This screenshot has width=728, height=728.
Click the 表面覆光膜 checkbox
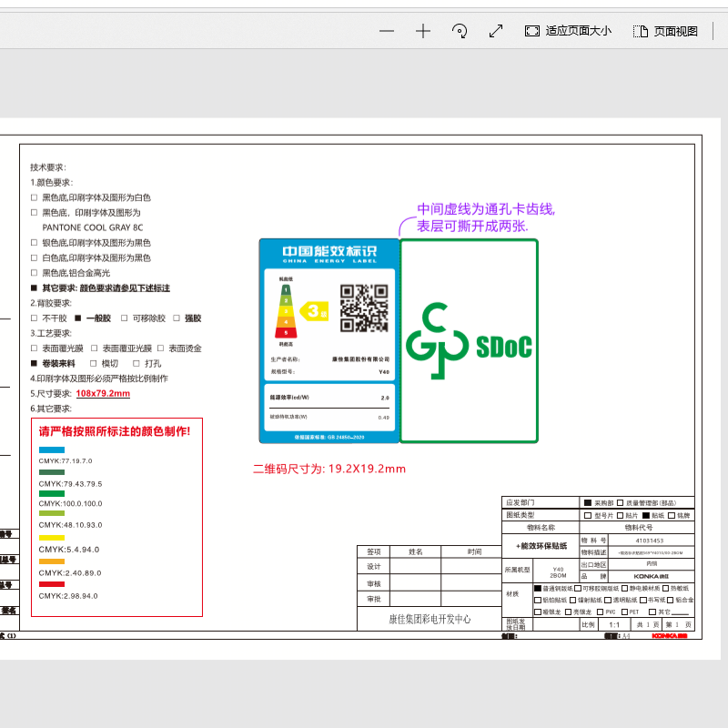[34, 349]
